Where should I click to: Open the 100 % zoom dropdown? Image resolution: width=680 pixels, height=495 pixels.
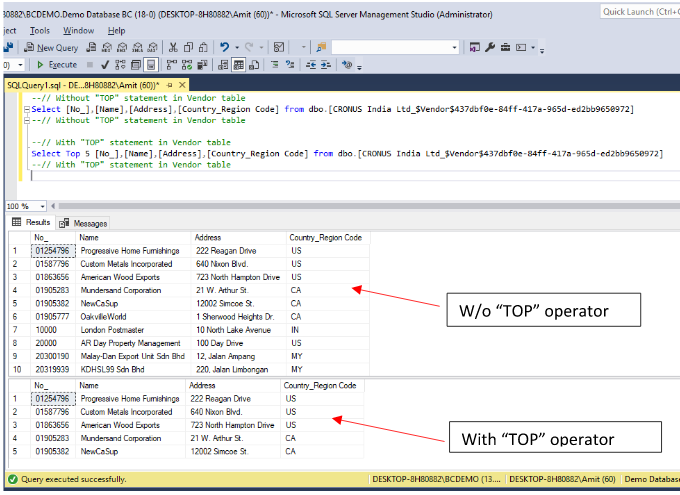(42, 206)
